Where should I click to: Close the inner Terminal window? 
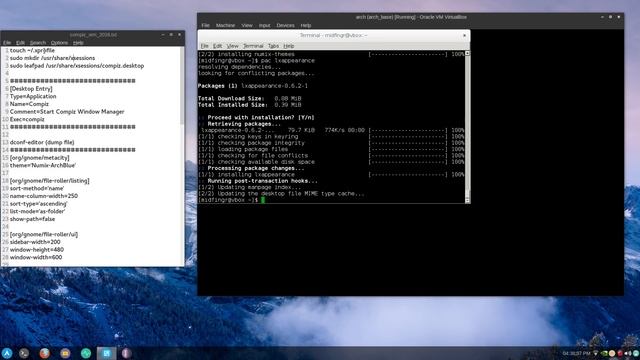click(x=464, y=36)
